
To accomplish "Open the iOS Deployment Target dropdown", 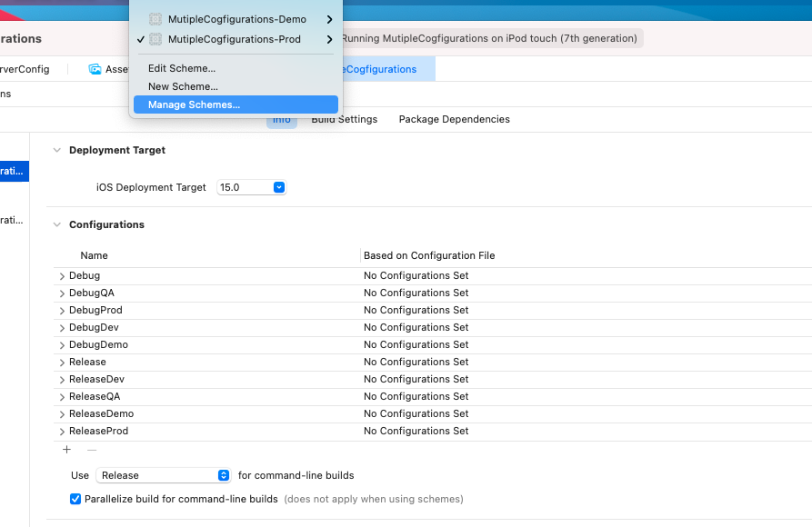I will click(278, 187).
